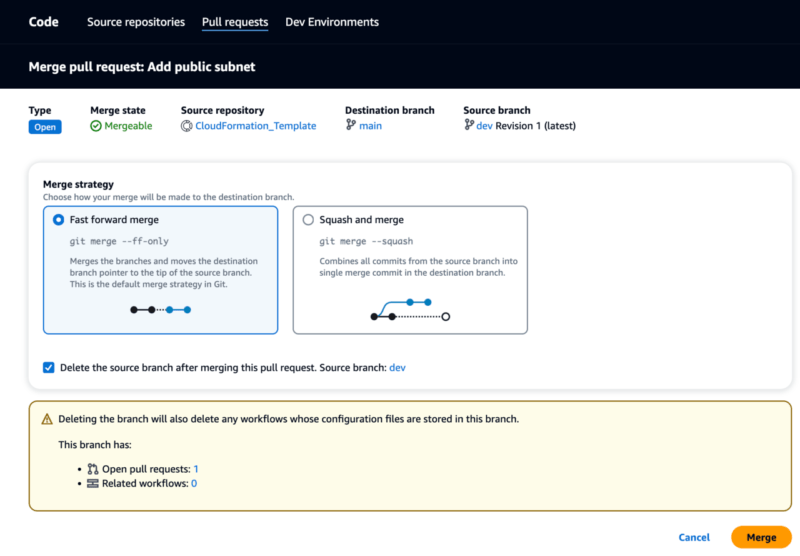Click the orange Merge button

point(761,537)
